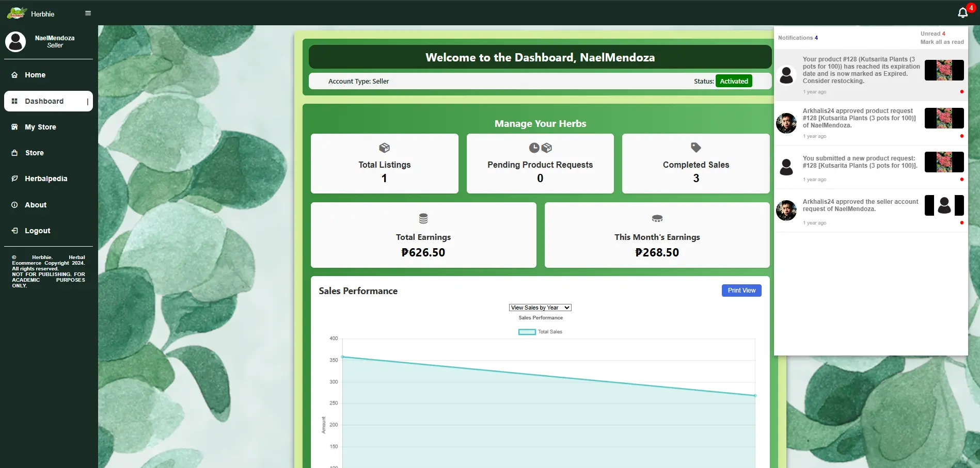Click the Herbhie brand name
This screenshot has width=980, height=468.
pyautogui.click(x=42, y=14)
